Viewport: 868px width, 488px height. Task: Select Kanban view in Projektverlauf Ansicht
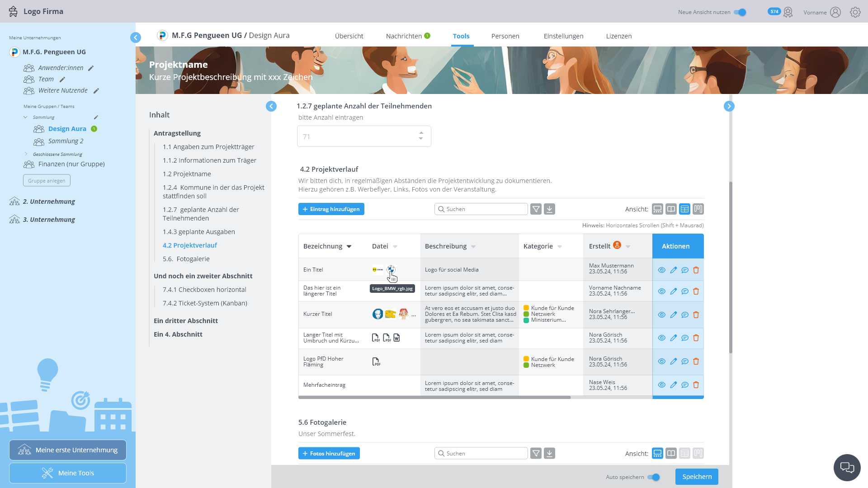(x=698, y=209)
